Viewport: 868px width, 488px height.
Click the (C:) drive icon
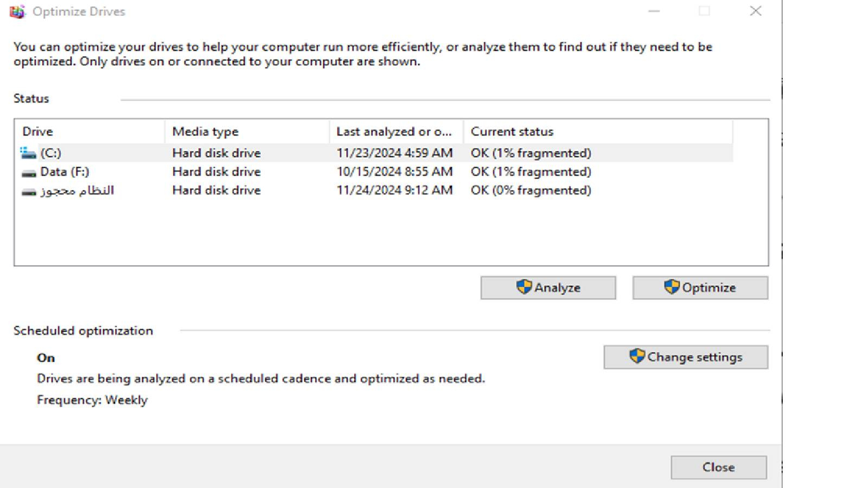pyautogui.click(x=28, y=153)
